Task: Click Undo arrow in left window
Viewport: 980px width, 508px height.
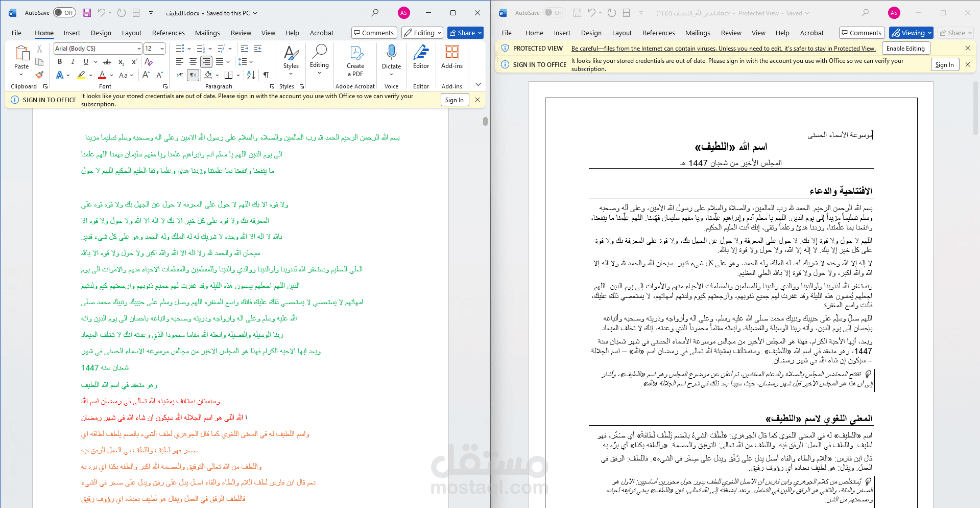Action: (102, 13)
